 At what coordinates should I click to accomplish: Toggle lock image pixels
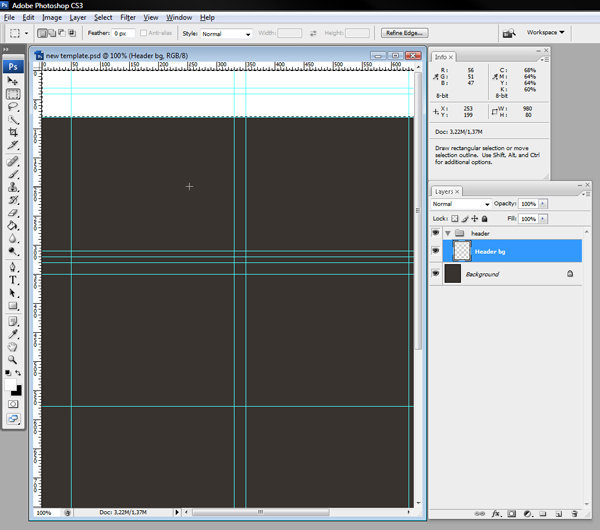click(x=465, y=219)
